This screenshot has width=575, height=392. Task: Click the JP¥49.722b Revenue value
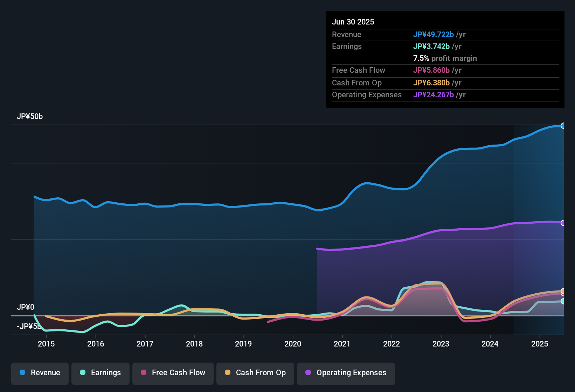coord(434,35)
